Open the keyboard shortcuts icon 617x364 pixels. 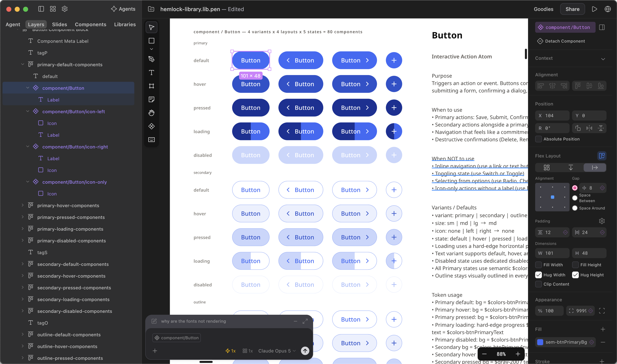pyautogui.click(x=152, y=140)
